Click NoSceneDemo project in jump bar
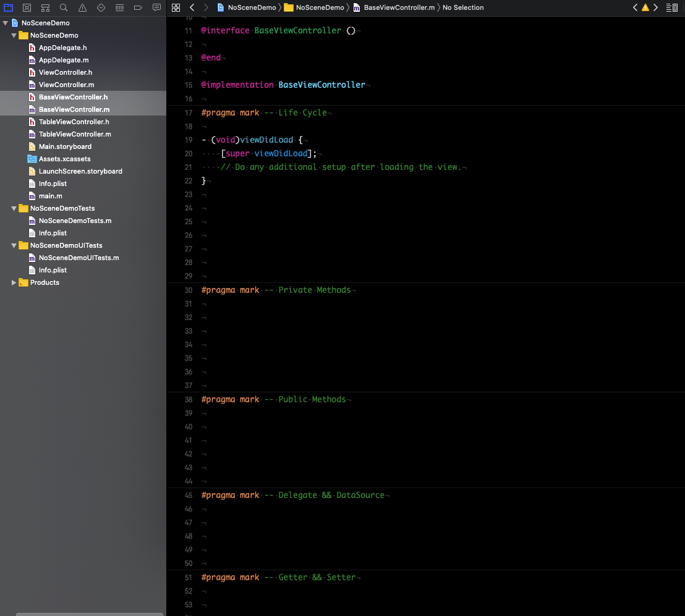This screenshot has width=685, height=616. click(247, 7)
